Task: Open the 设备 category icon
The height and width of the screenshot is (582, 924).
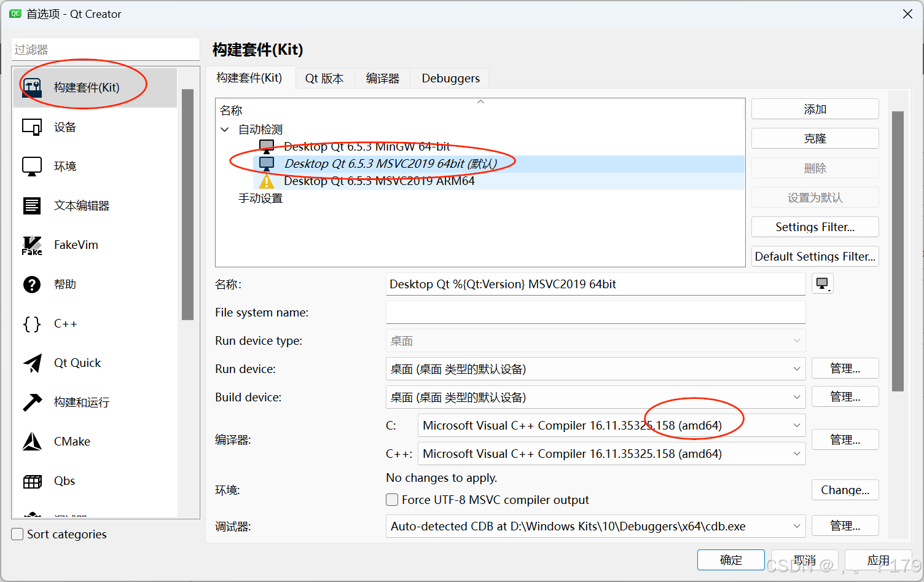Action: 32,127
